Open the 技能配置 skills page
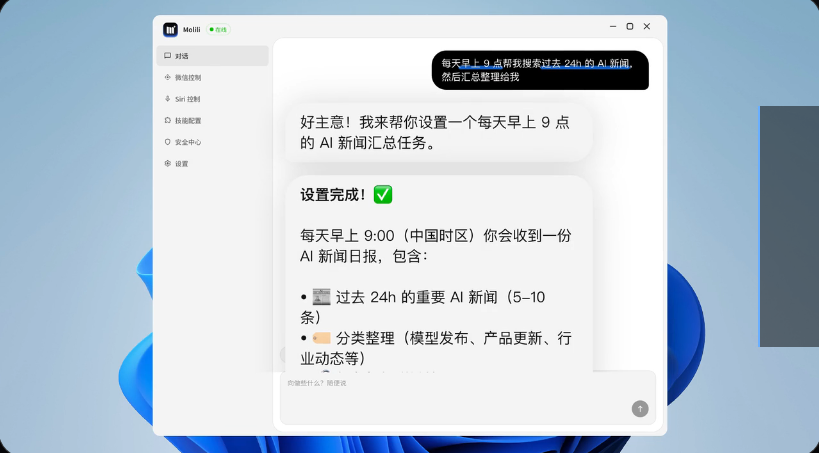This screenshot has width=819, height=453. 187,120
